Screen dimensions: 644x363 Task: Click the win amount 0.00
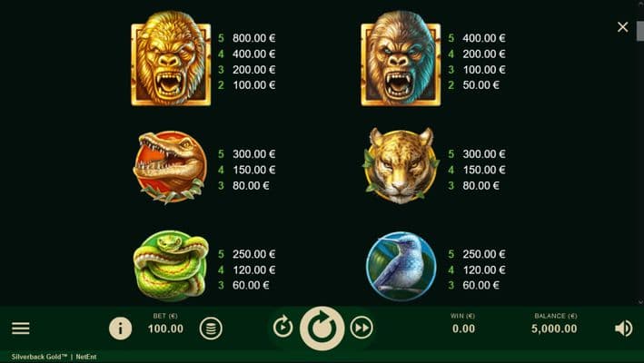(463, 329)
